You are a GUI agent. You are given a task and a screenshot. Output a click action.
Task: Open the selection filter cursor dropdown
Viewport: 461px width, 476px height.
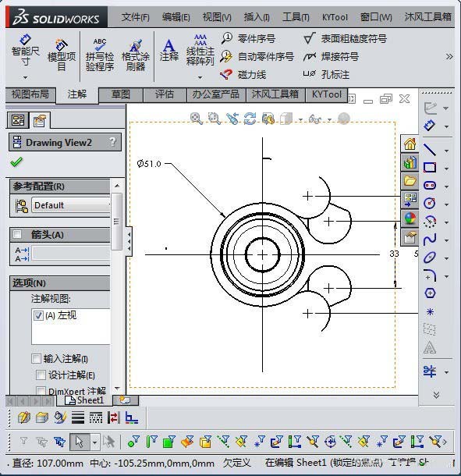[x=94, y=442]
